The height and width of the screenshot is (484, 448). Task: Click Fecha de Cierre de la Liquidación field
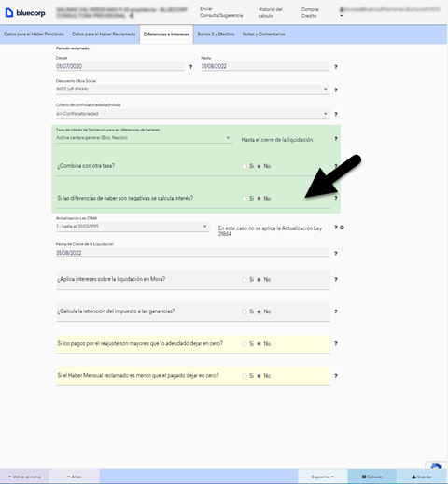click(192, 253)
